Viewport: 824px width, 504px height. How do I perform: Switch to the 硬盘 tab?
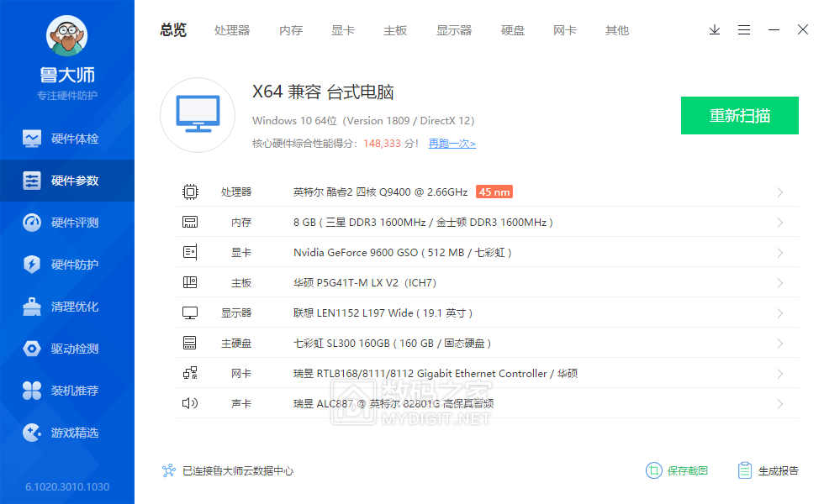pyautogui.click(x=513, y=30)
